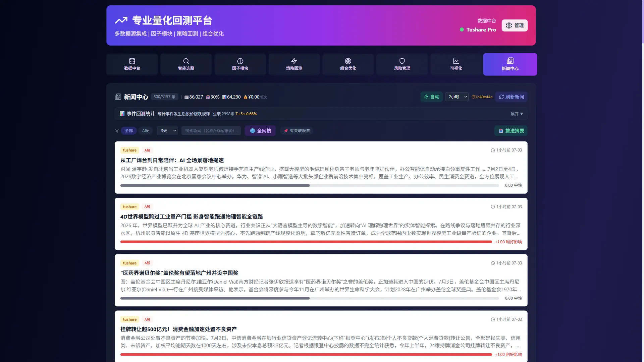
Task: Click clock icon on AI 全场景 news card
Action: point(493,150)
